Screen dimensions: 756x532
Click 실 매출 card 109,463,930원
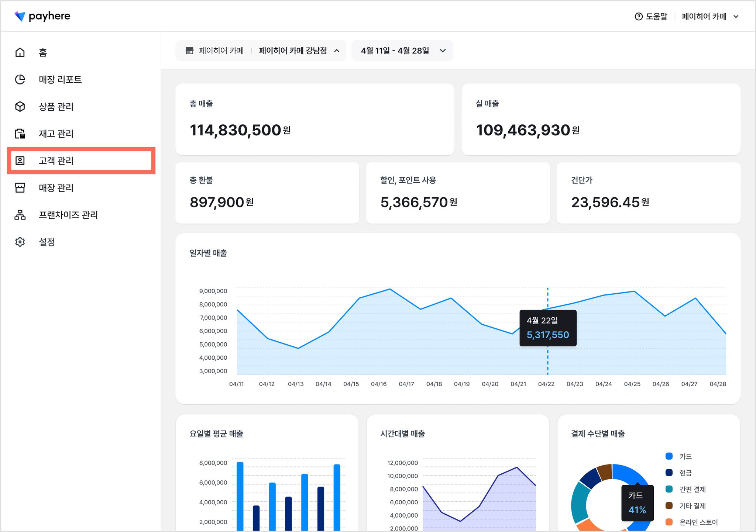601,119
